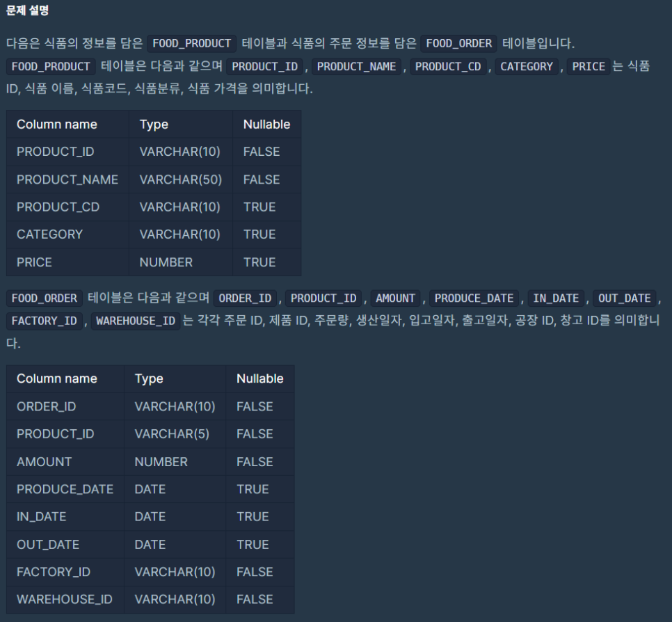The image size is (672, 622).
Task: Click the OUT_DATE inline code tag
Action: [x=625, y=298]
